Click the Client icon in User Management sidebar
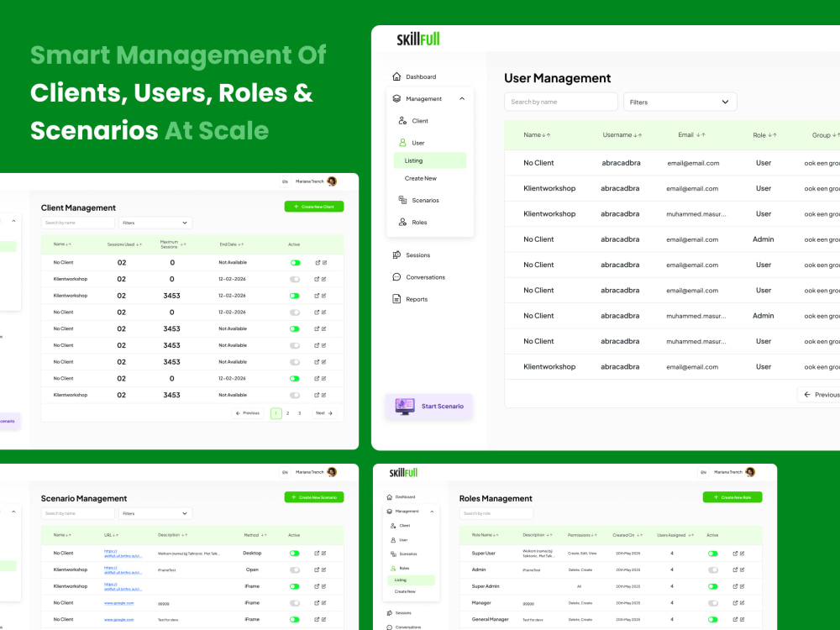The image size is (840, 630). [x=402, y=120]
